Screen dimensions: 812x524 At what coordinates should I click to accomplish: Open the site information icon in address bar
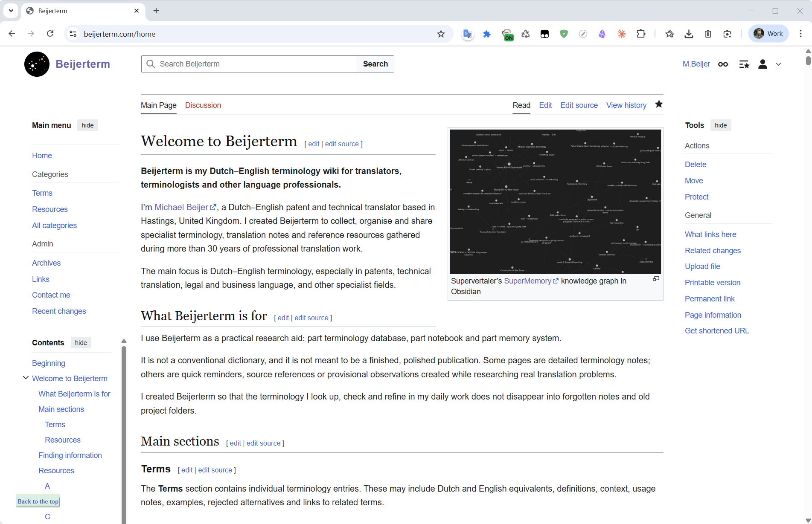point(73,34)
